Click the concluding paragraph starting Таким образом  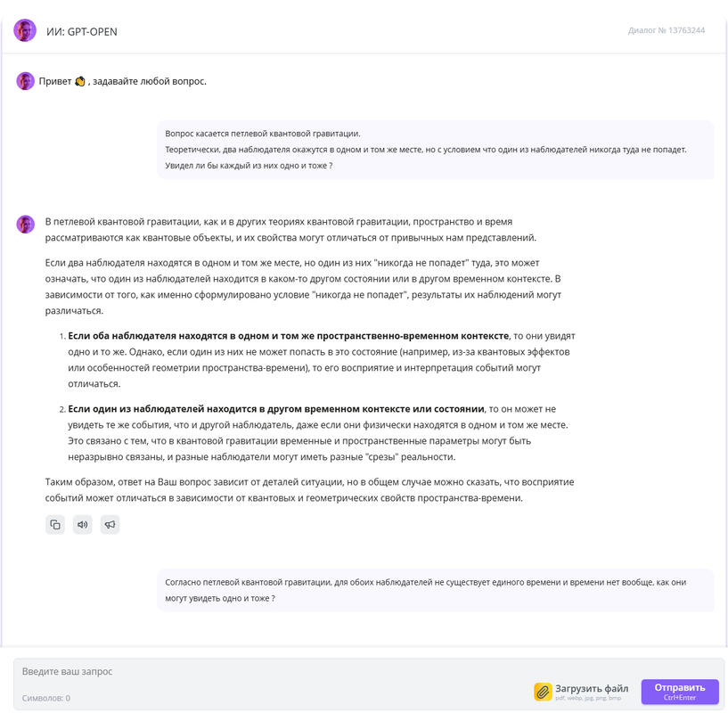tap(310, 490)
